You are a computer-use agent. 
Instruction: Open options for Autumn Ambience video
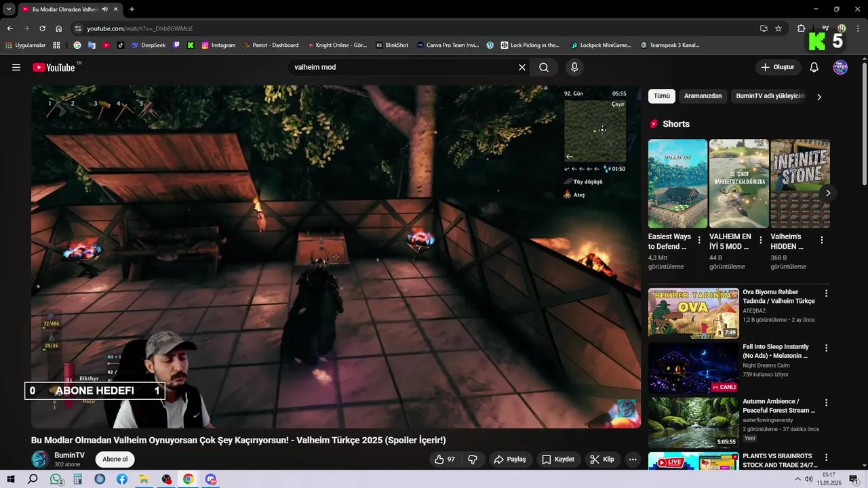[x=826, y=403]
